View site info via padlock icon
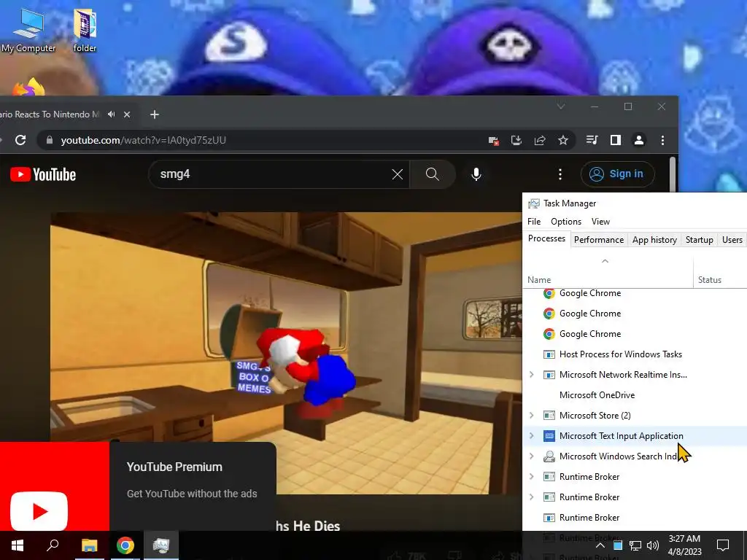 click(49, 140)
